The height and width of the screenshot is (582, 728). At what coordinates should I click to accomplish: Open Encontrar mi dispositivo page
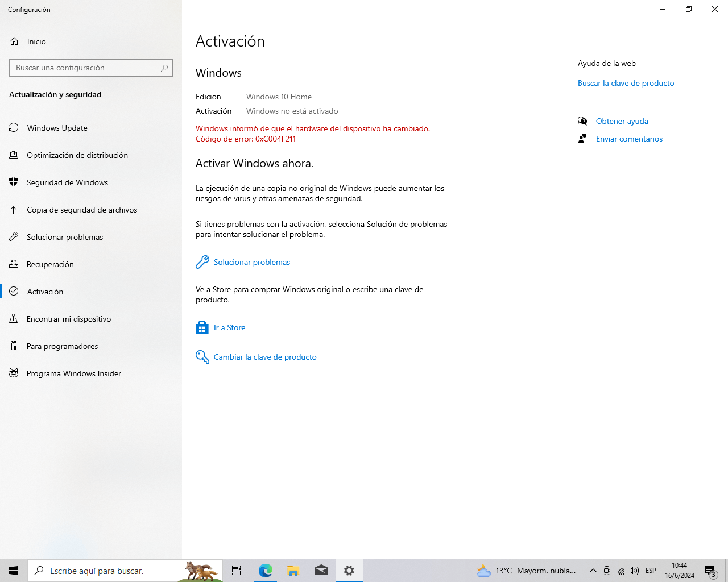click(x=91, y=319)
